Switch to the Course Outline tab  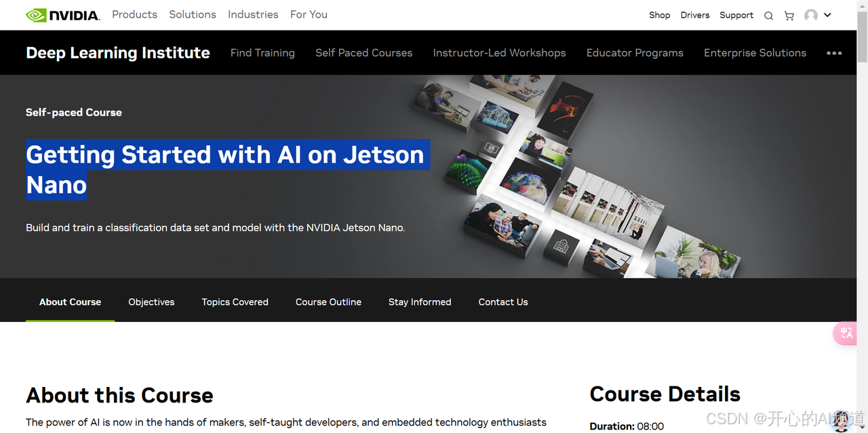click(x=328, y=302)
